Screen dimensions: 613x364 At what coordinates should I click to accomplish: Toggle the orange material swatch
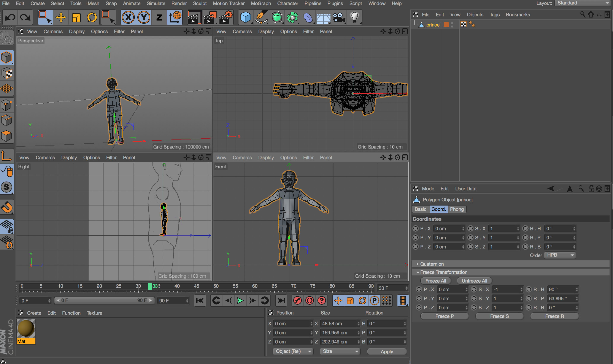tap(446, 25)
